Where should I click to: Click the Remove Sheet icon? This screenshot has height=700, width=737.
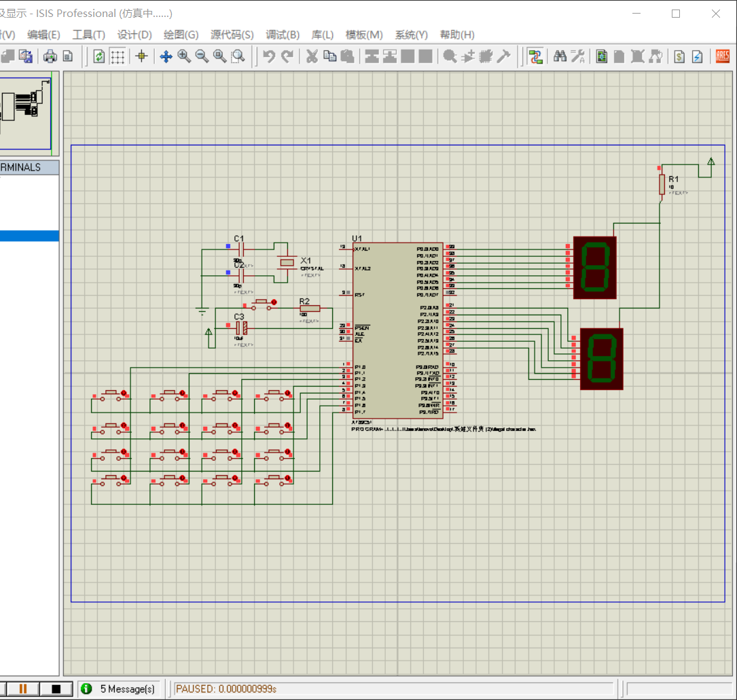637,56
